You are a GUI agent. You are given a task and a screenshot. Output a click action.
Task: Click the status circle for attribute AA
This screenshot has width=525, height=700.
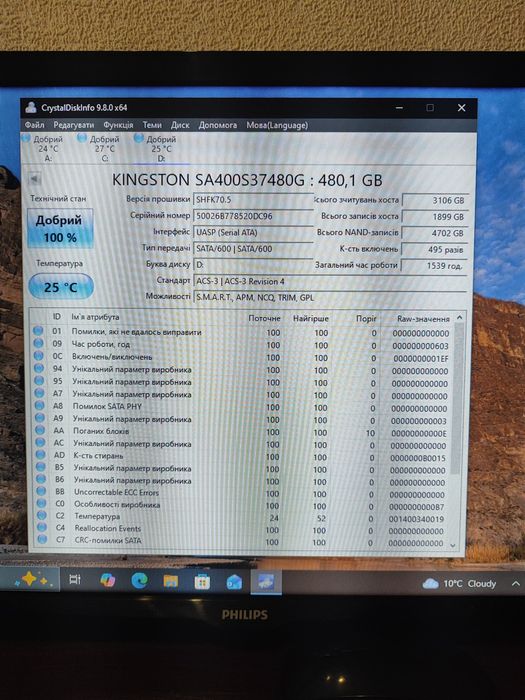pos(40,430)
